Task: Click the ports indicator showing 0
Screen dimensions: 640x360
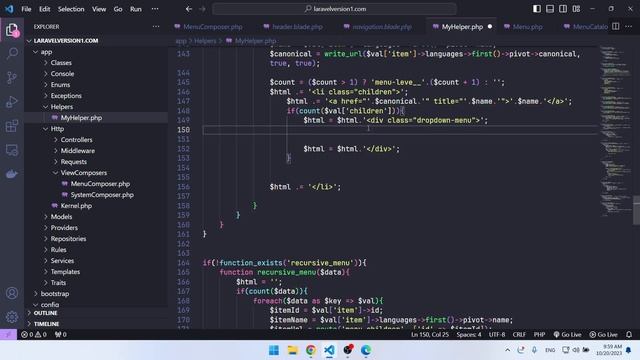Action: pos(60,335)
